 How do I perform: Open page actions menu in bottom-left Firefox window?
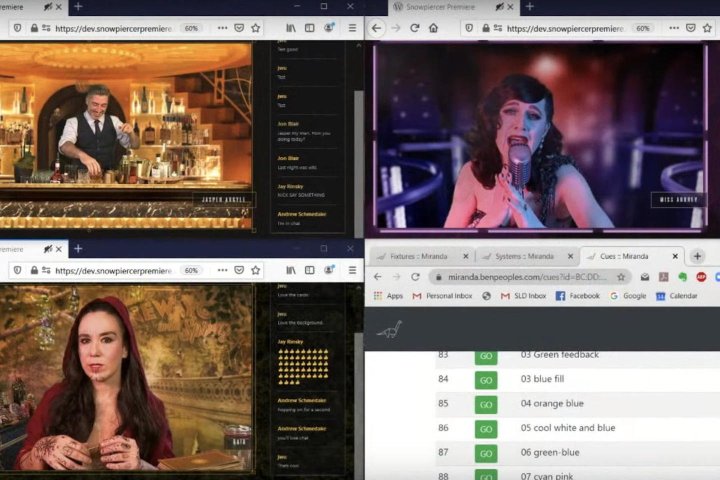(222, 270)
